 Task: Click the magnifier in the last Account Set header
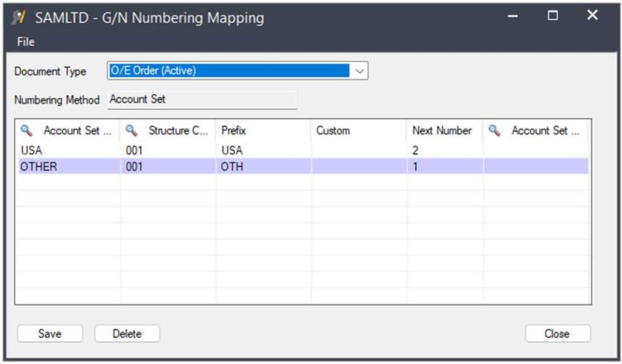click(495, 131)
